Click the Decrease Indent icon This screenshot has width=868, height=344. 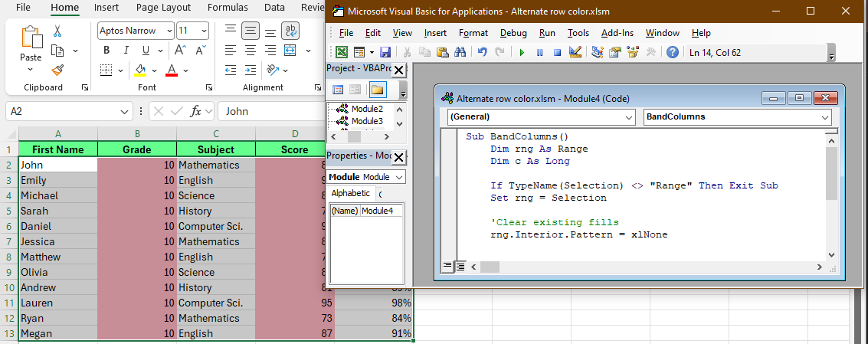tap(231, 70)
